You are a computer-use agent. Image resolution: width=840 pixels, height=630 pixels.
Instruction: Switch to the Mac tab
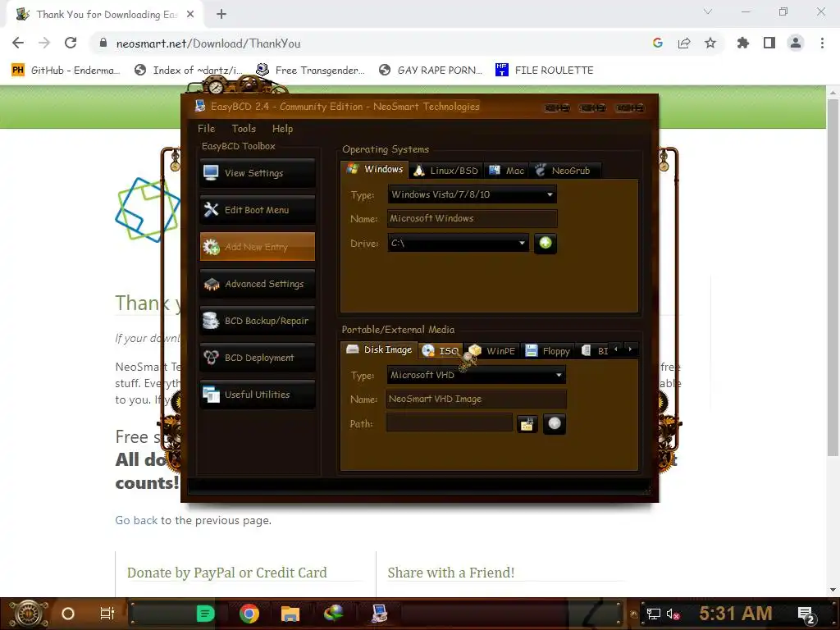(x=506, y=171)
